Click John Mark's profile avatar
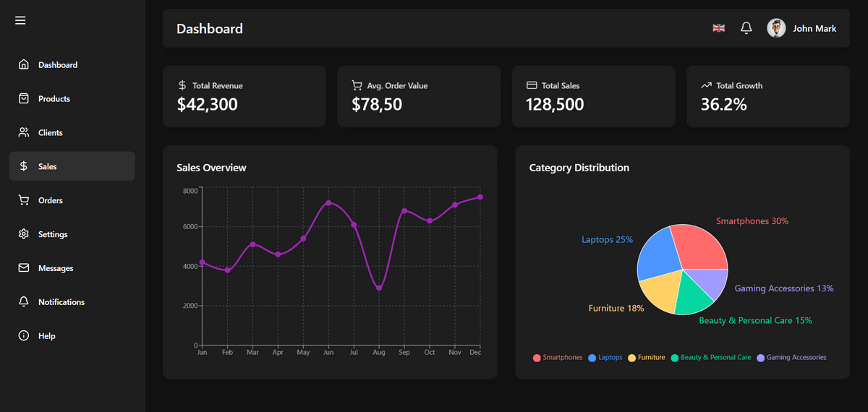Image resolution: width=868 pixels, height=412 pixels. pos(776,28)
